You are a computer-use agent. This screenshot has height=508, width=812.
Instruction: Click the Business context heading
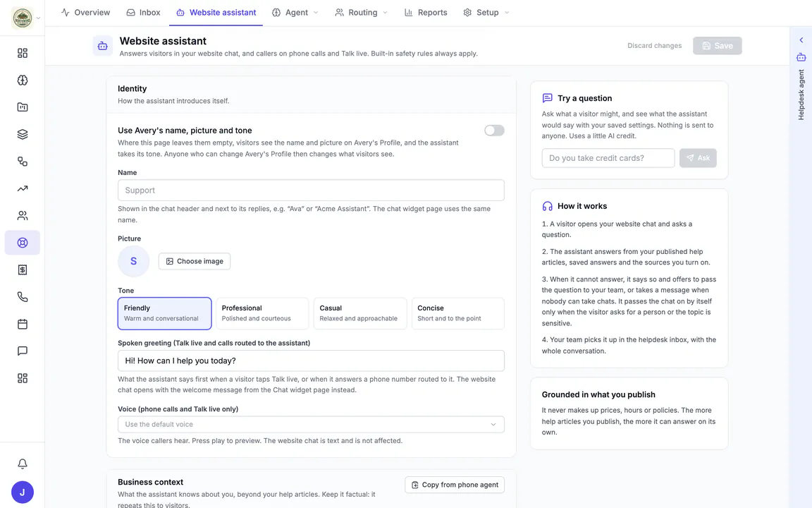[x=150, y=482]
